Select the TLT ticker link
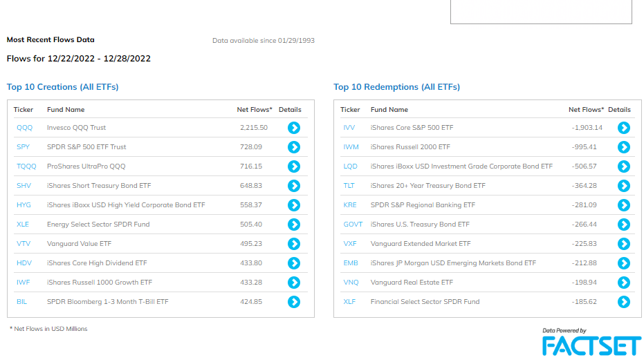Viewport: 644px width, 362px height. click(x=349, y=186)
